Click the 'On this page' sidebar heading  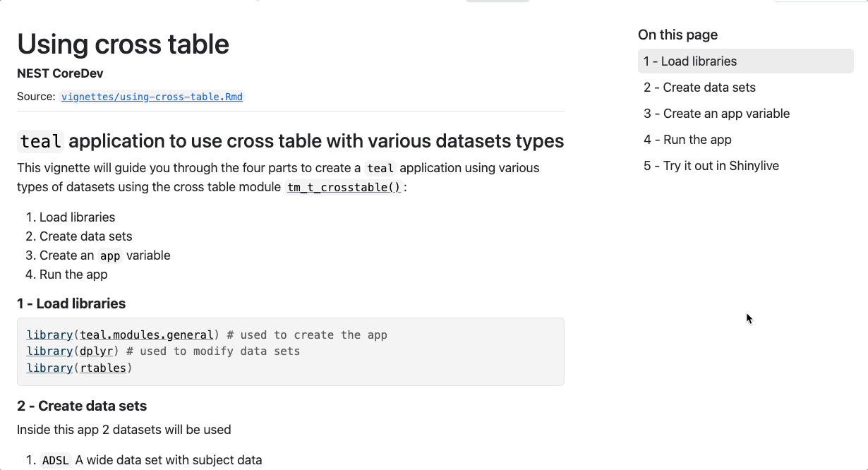tap(677, 35)
